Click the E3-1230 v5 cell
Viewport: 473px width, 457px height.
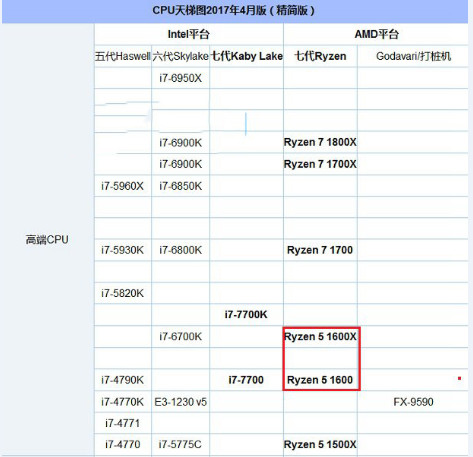180,402
